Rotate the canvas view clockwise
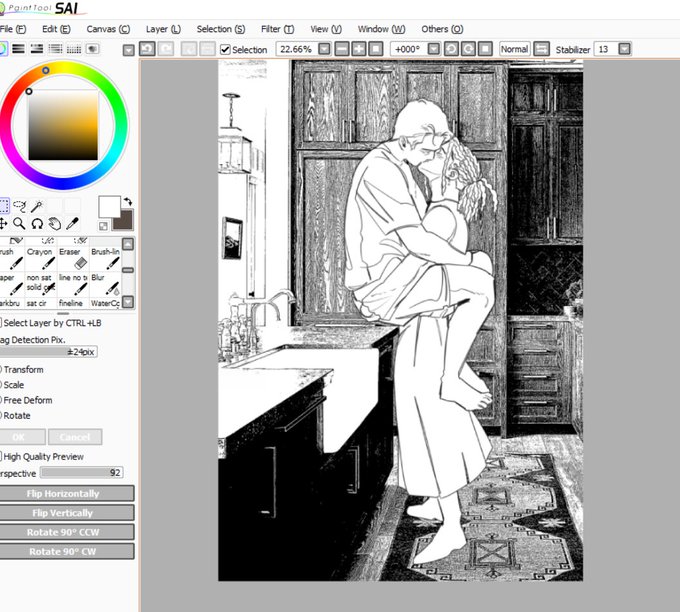The image size is (680, 612). [x=468, y=49]
